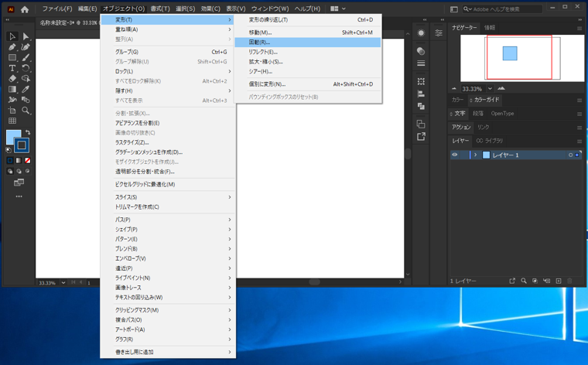The width and height of the screenshot is (588, 365).
Task: Open the Pathfinder panel icon
Action: pyautogui.click(x=421, y=106)
